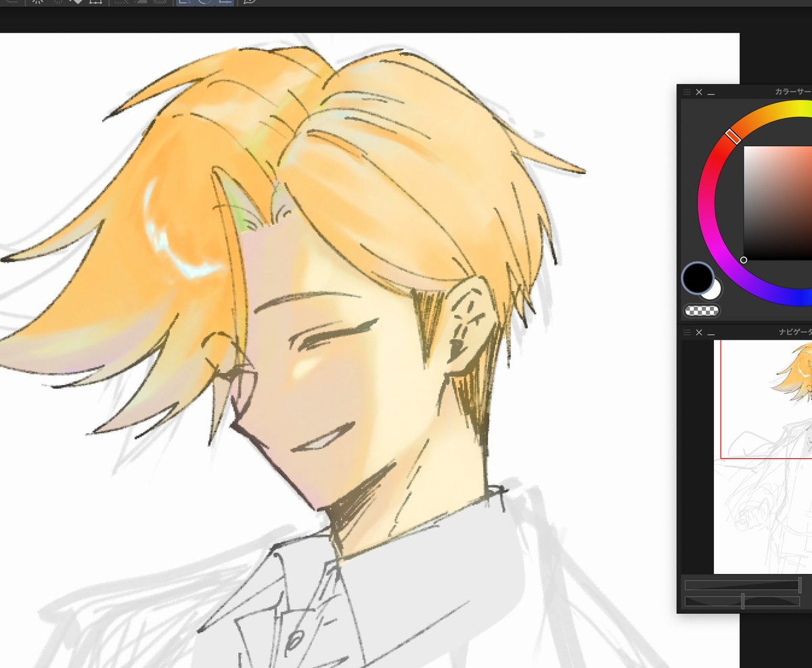
Task: Click the navigator preview thumbnail
Action: pyautogui.click(x=763, y=457)
